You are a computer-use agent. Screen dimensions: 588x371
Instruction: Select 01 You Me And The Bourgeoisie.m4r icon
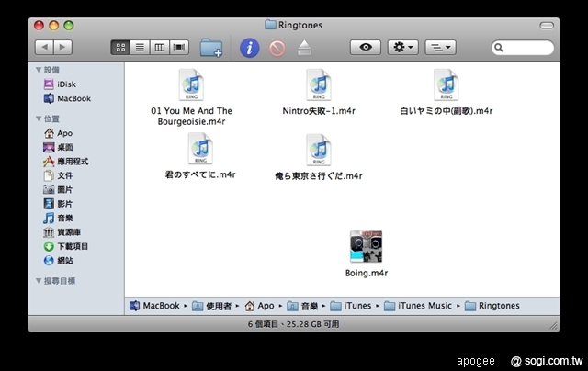191,85
